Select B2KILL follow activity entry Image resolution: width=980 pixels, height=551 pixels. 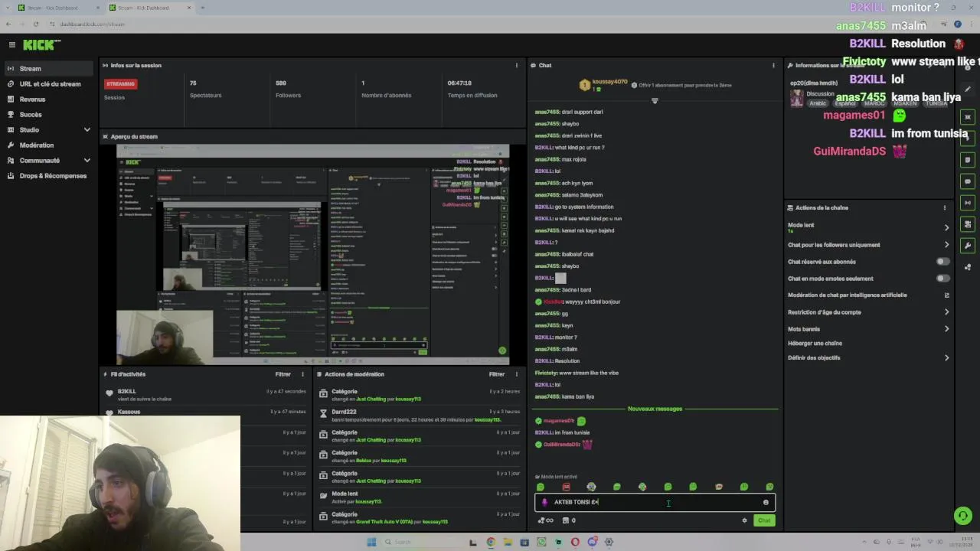(x=207, y=395)
